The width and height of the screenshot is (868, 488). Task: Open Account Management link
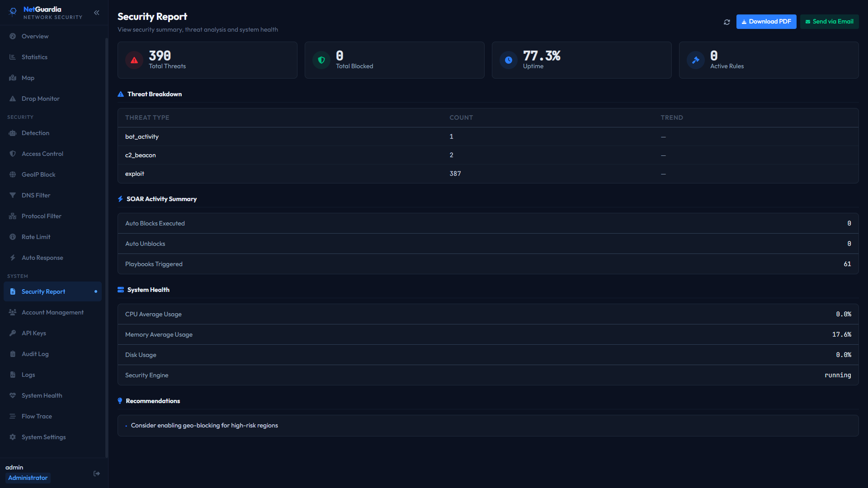coord(52,312)
